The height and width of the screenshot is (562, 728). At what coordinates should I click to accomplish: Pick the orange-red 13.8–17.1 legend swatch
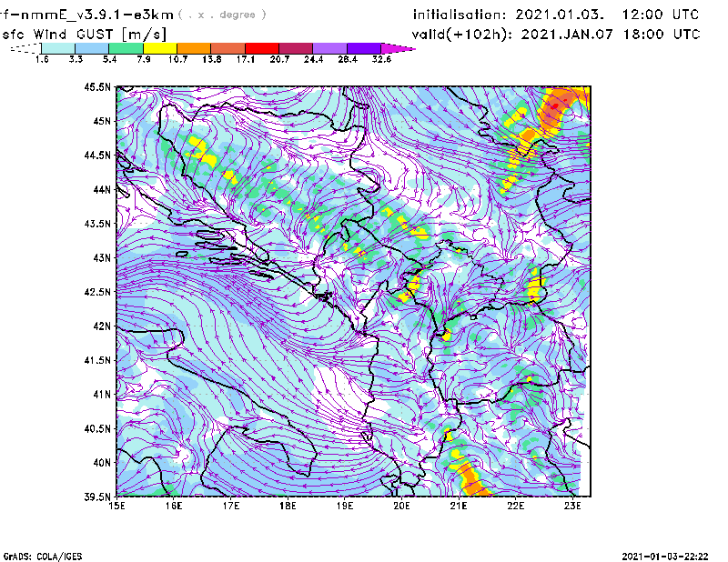click(228, 48)
